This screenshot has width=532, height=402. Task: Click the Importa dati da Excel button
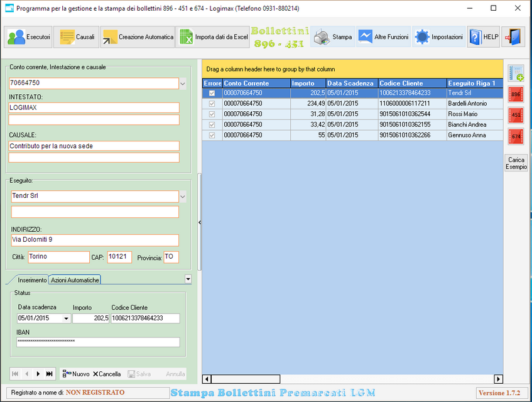[213, 37]
